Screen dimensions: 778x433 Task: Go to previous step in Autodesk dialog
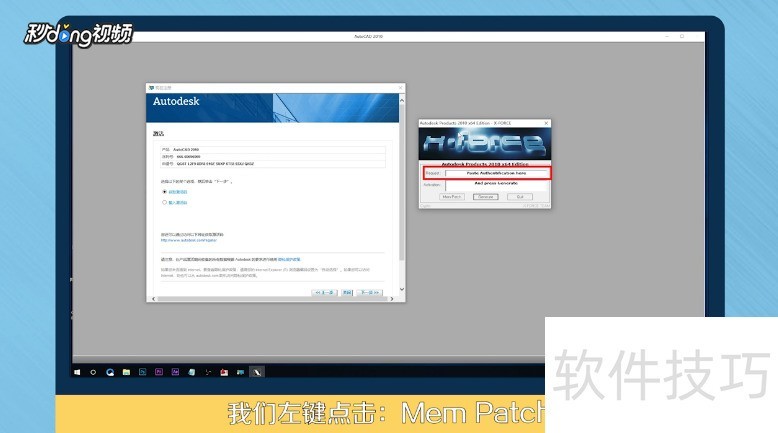(x=324, y=293)
